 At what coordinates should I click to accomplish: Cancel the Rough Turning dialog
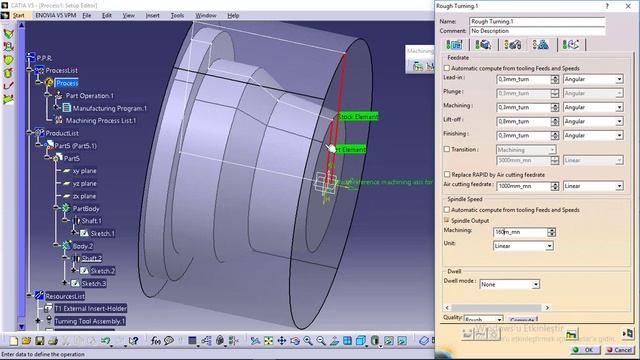pos(620,350)
